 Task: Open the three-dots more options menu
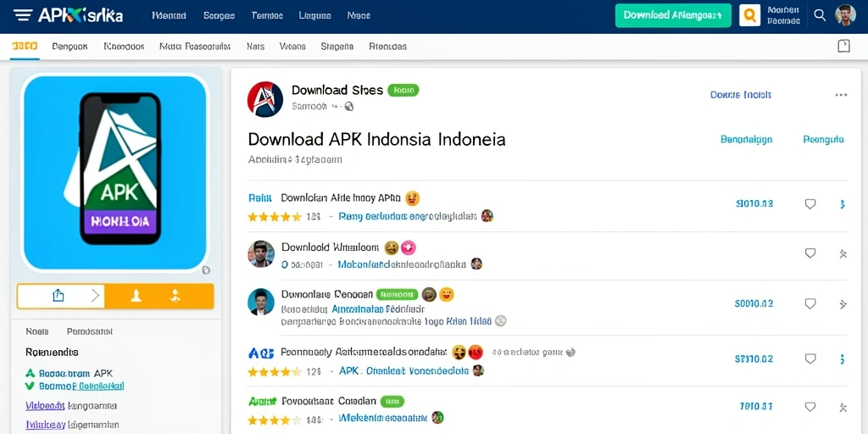coord(841,95)
